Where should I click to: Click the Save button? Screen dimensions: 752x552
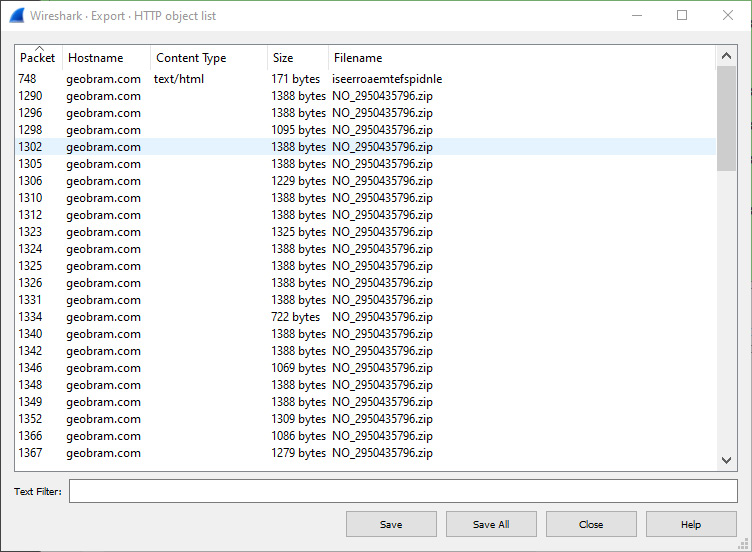click(x=391, y=524)
